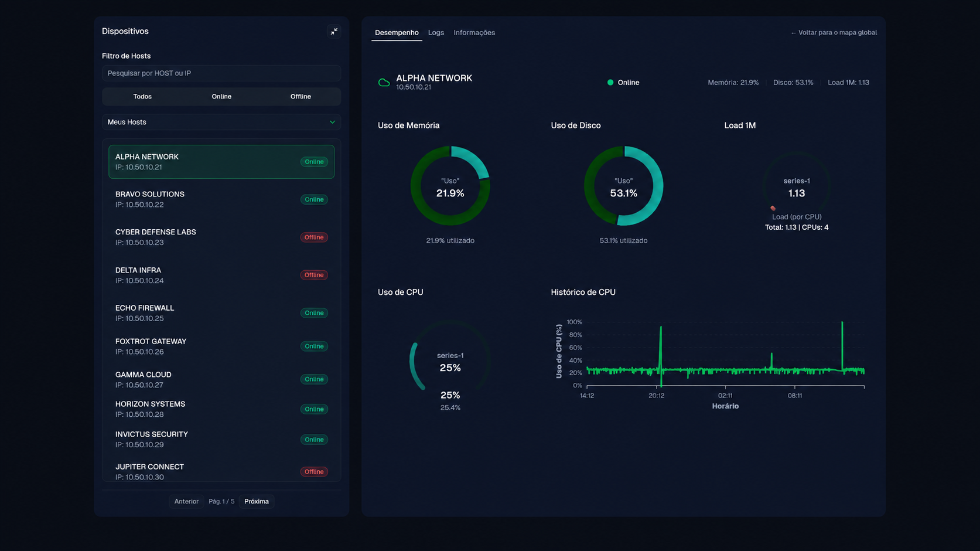The height and width of the screenshot is (551, 980).
Task: Click the chevron arrow in Meus Hosts
Action: tap(332, 122)
